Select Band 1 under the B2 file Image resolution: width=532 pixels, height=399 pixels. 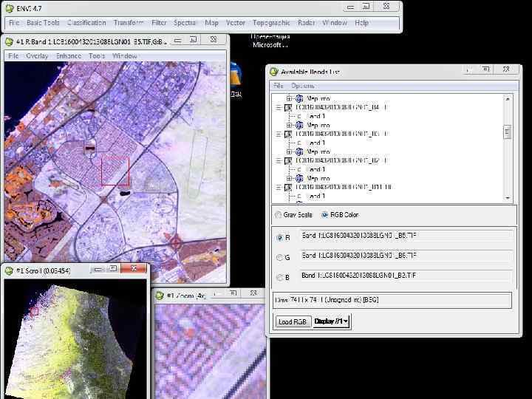coord(316,169)
